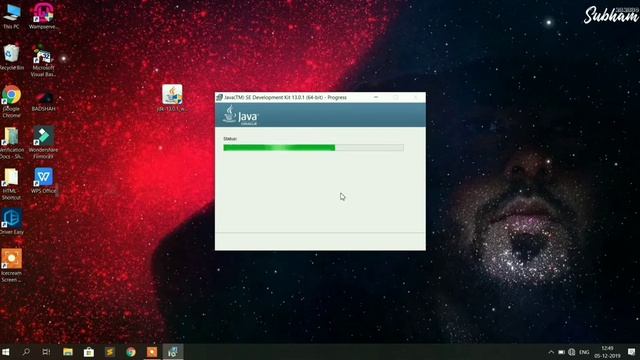This screenshot has width=640, height=360.
Task: Minimize the Java installer window
Action: pos(376,97)
